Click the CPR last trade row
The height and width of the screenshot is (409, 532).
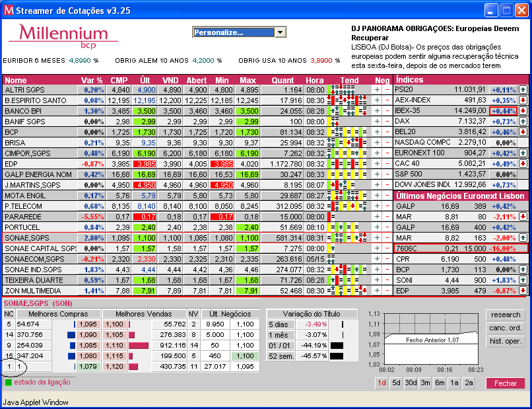coord(461,259)
